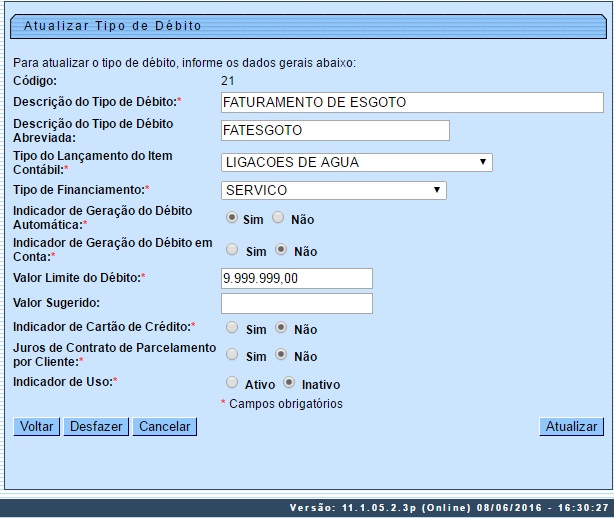
Task: Set Indicador de Uso to Ativo
Action: [x=232, y=382]
